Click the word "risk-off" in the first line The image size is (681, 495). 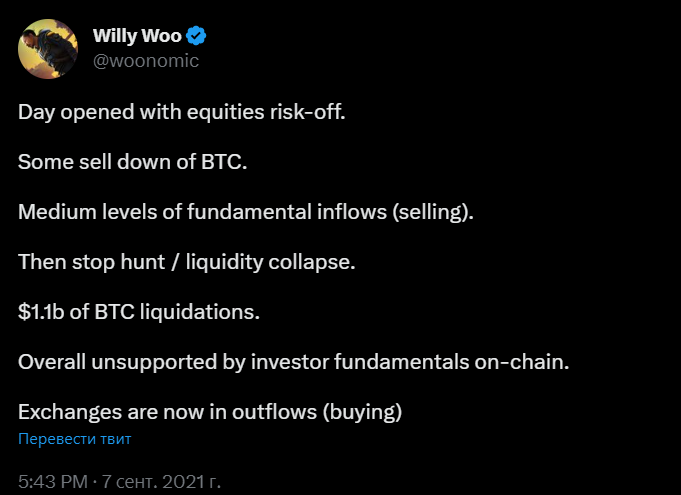tap(305, 111)
